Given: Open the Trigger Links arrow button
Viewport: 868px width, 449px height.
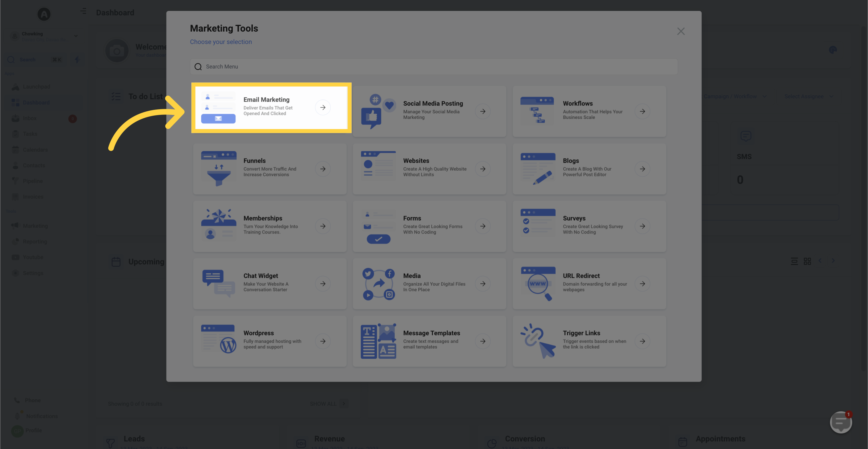Looking at the screenshot, I should [x=642, y=341].
